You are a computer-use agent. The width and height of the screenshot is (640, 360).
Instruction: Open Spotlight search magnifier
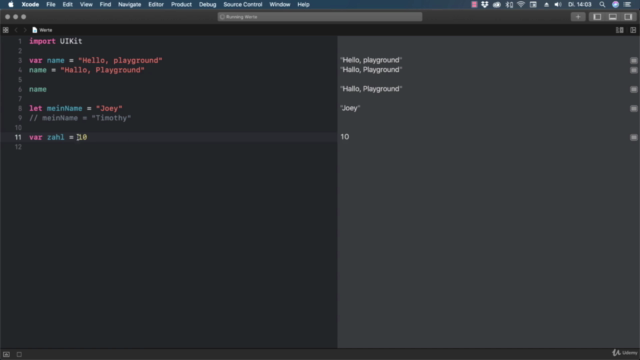pyautogui.click(x=602, y=4)
